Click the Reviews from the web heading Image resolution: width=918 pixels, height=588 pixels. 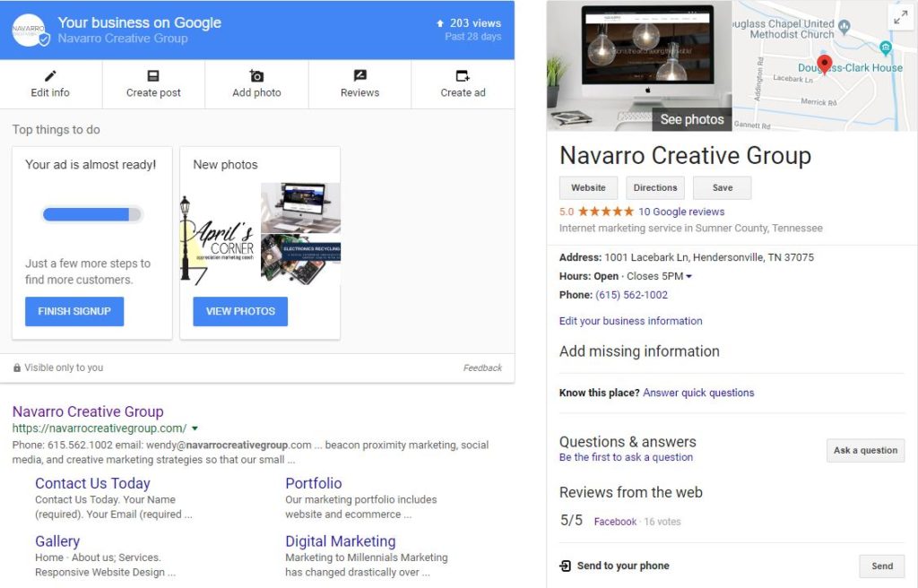click(x=630, y=492)
